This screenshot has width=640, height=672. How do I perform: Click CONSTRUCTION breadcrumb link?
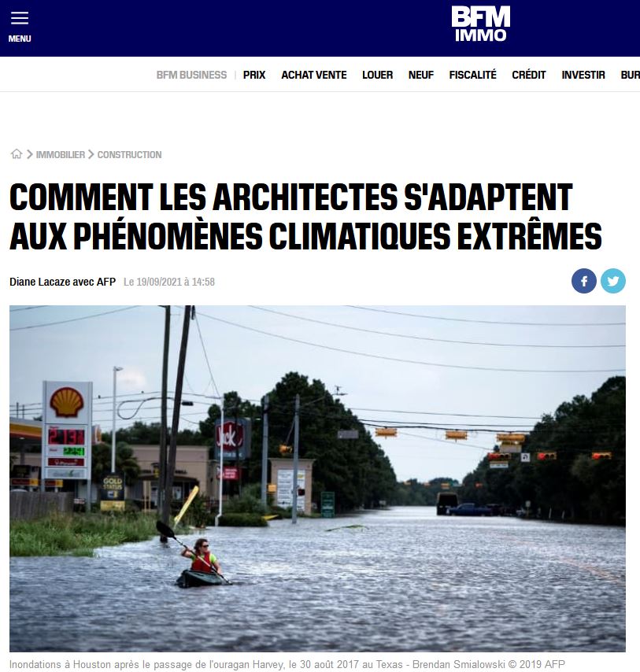click(x=129, y=155)
